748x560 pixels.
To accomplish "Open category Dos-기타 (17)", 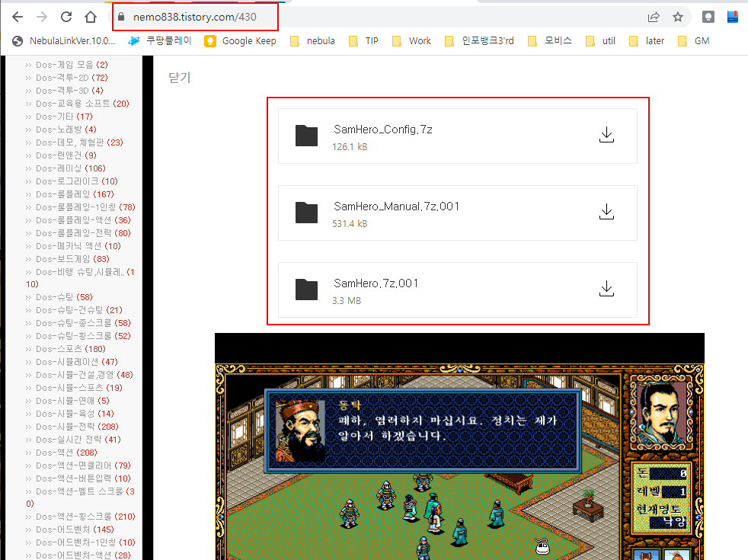I will point(64,117).
